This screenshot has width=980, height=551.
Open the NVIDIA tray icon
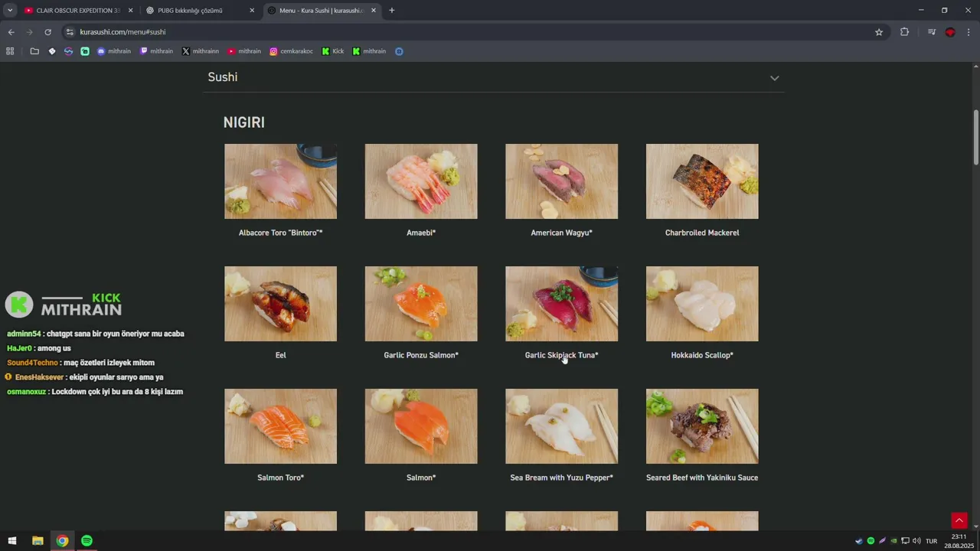(x=893, y=541)
